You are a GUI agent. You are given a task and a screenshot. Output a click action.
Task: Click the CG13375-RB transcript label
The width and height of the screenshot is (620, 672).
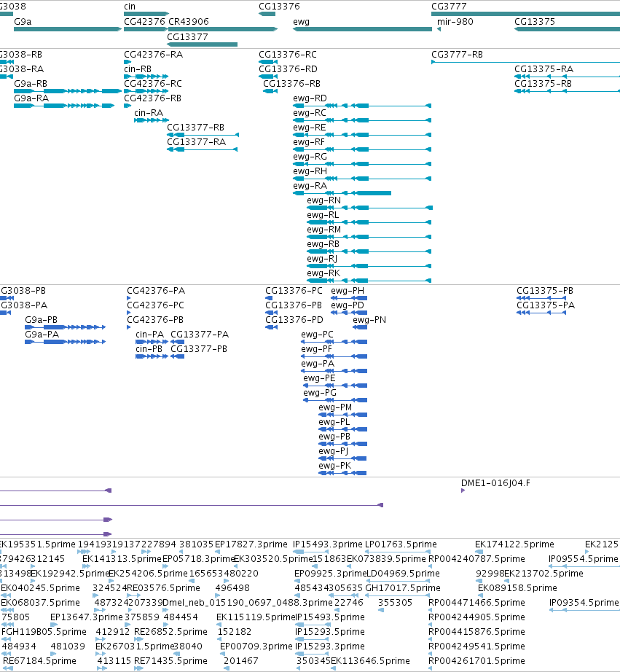point(543,84)
